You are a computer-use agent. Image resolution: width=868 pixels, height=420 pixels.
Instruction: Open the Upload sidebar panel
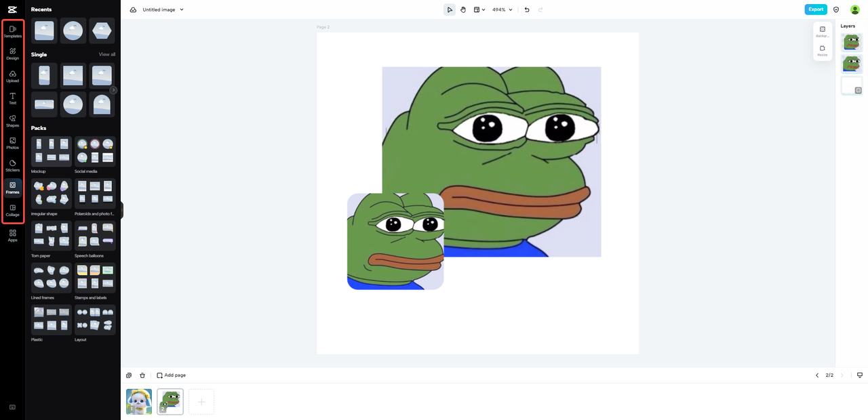[x=12, y=76]
